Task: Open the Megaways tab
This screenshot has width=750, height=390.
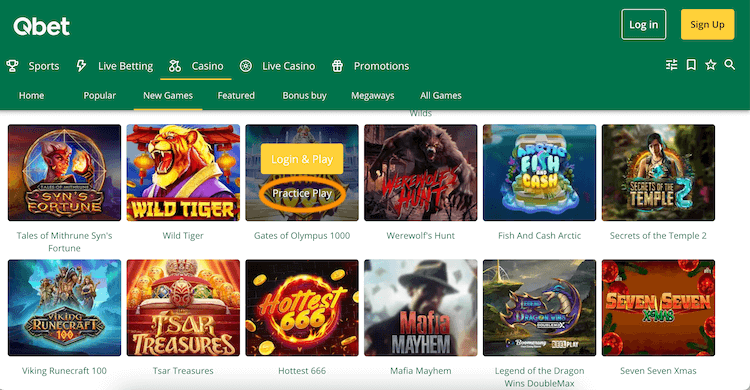Action: [x=373, y=95]
